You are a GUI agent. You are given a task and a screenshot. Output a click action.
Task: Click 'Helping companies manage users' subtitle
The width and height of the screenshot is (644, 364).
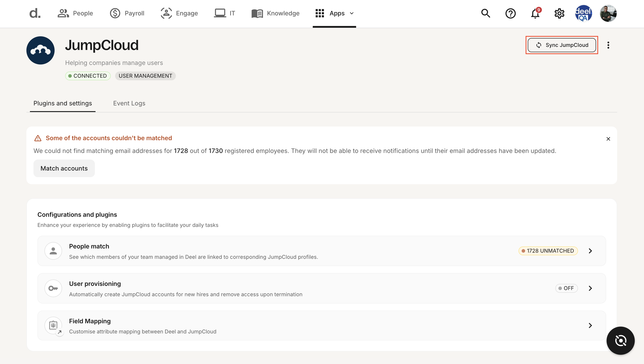pyautogui.click(x=114, y=63)
